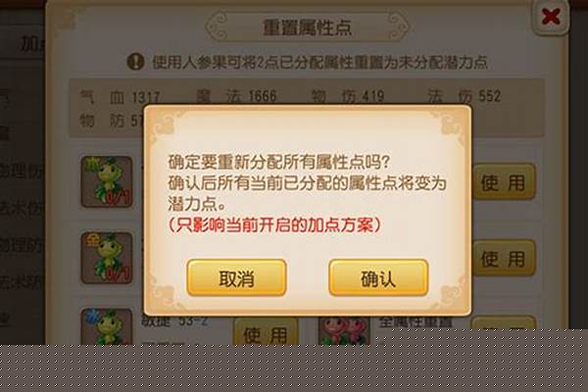
Task: Click the 气血 1317 stat
Action: (x=120, y=98)
